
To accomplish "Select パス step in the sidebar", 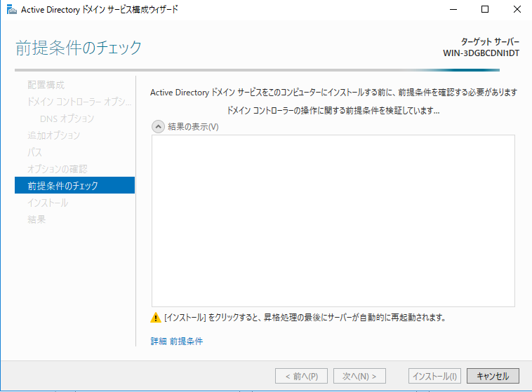I will tap(35, 152).
